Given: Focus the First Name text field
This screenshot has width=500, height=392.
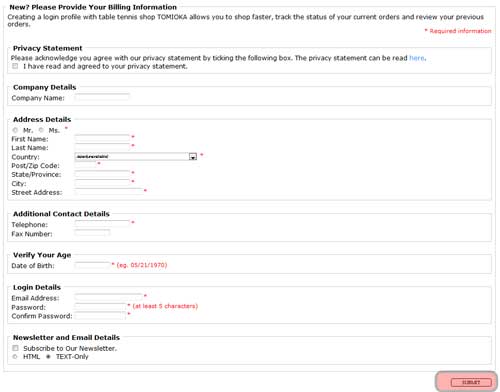Looking at the screenshot, I should point(102,138).
